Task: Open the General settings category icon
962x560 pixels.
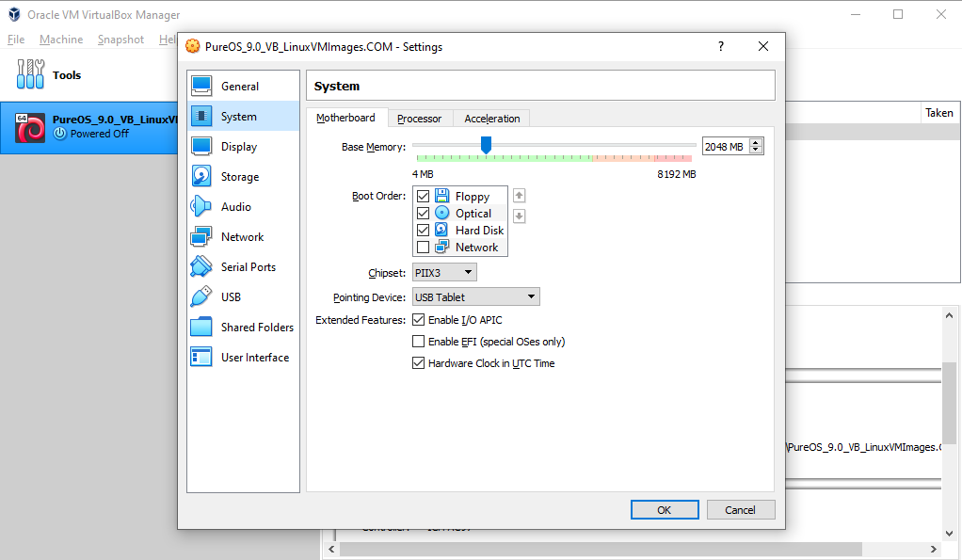Action: click(201, 86)
